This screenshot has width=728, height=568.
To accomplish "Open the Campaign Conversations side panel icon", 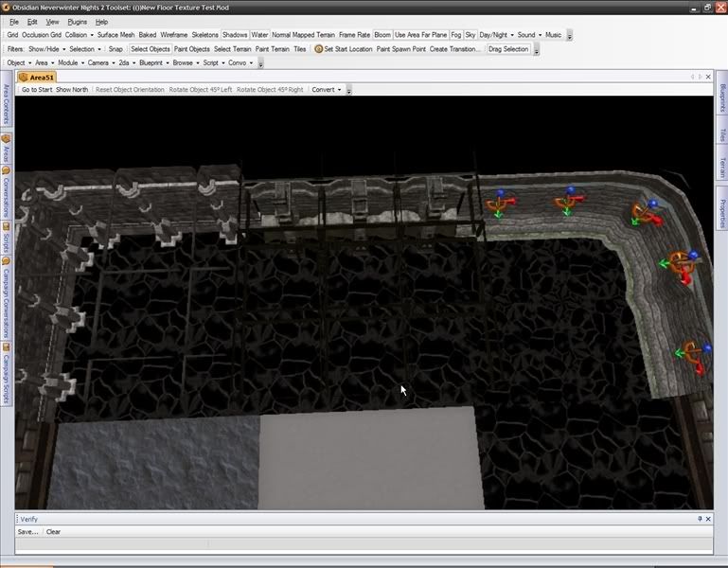I will [x=6, y=261].
